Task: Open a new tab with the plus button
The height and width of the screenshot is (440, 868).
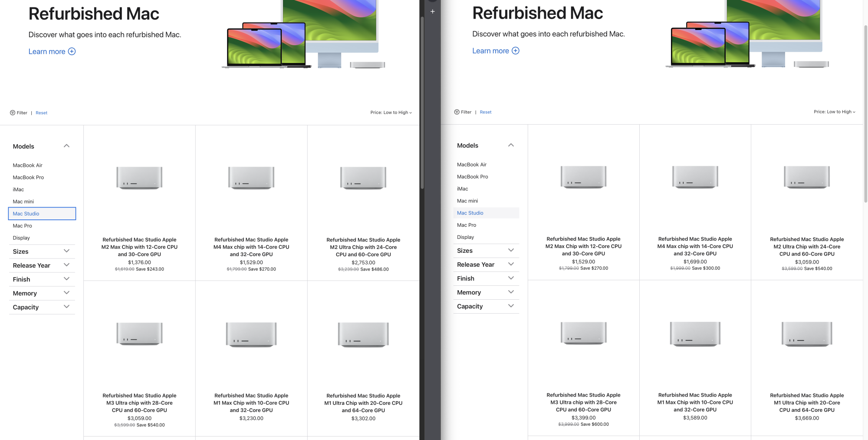Action: pyautogui.click(x=432, y=12)
